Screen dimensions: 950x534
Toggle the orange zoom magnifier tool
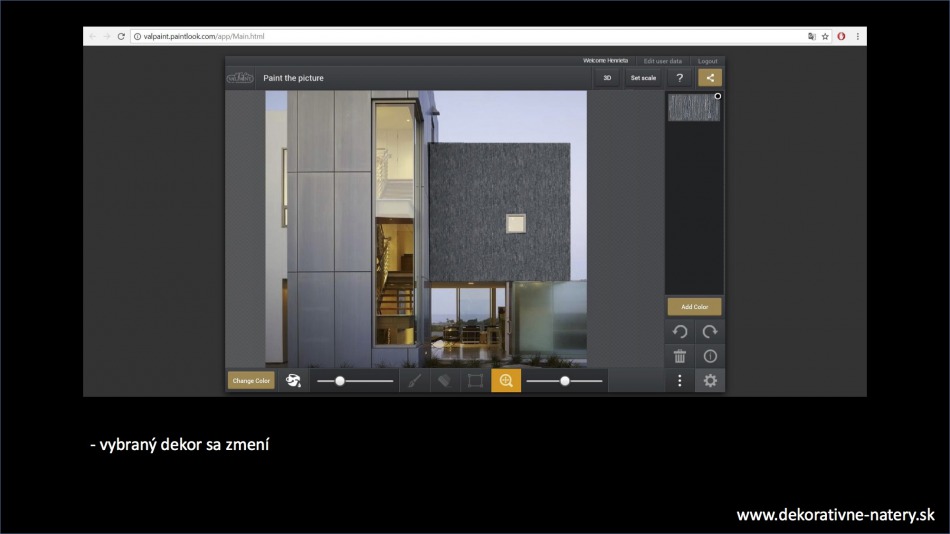[x=506, y=381]
